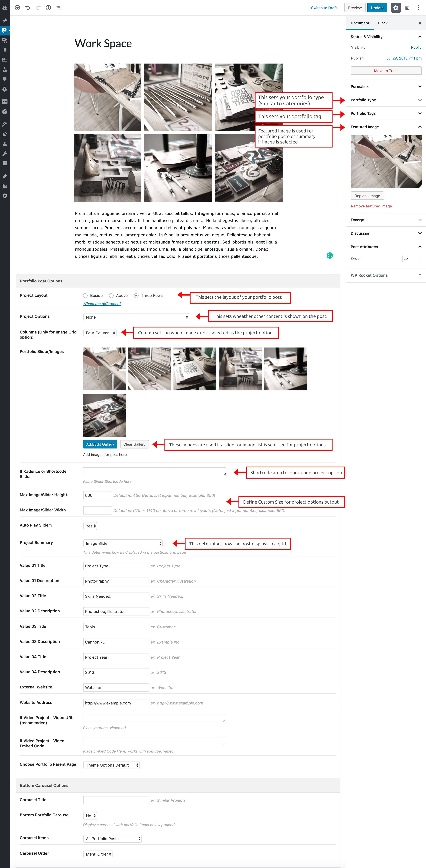Image resolution: width=426 pixels, height=868 pixels.
Task: Open Tools via the wrench sidebar icon
Action: click(5, 154)
